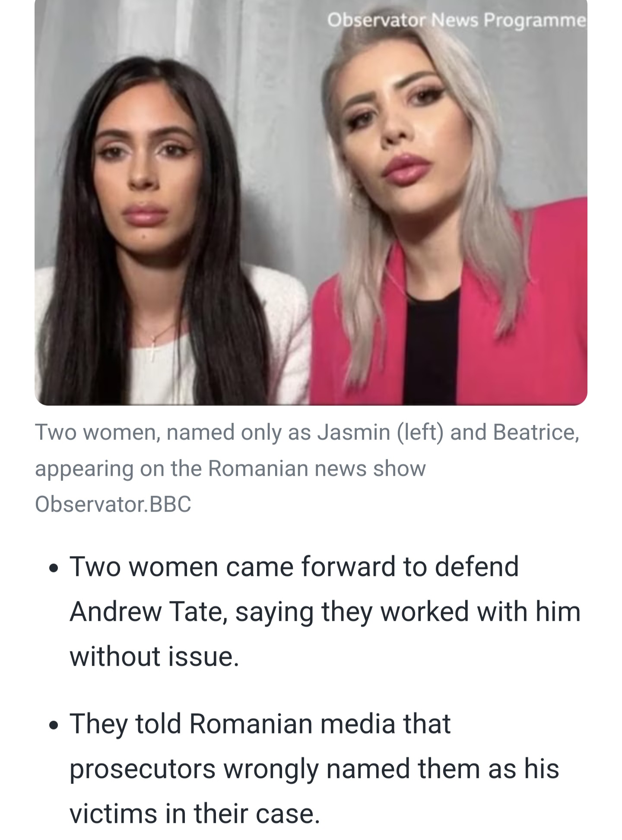Click the word "prosecutors" in second bullet
This screenshot has height=840, width=622.
[x=143, y=770]
